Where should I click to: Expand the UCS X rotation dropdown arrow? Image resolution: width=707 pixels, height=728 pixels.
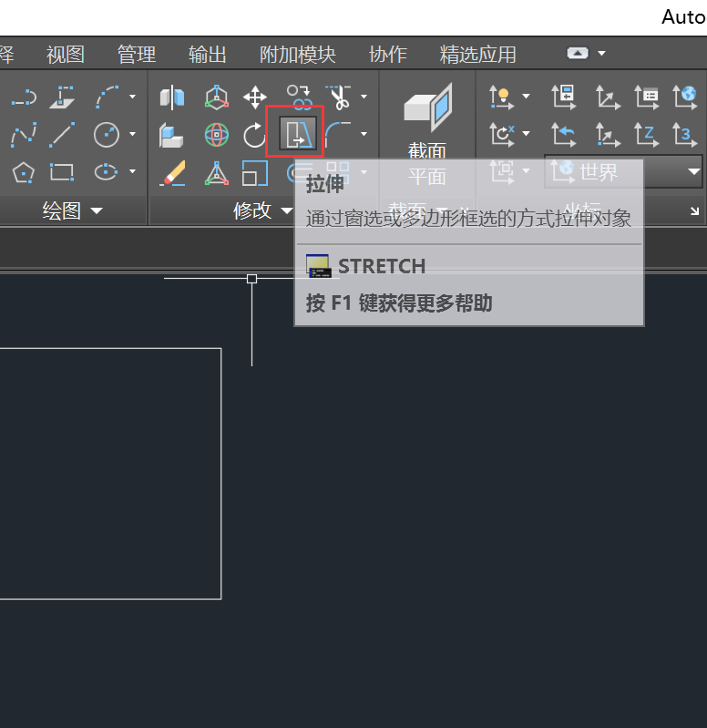pos(526,134)
